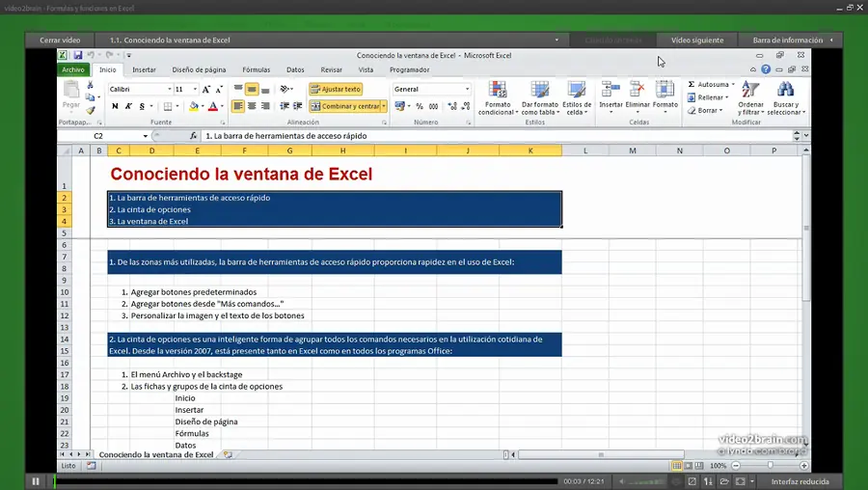Open Estilos de celda gallery
This screenshot has width=868, height=490.
(x=577, y=98)
